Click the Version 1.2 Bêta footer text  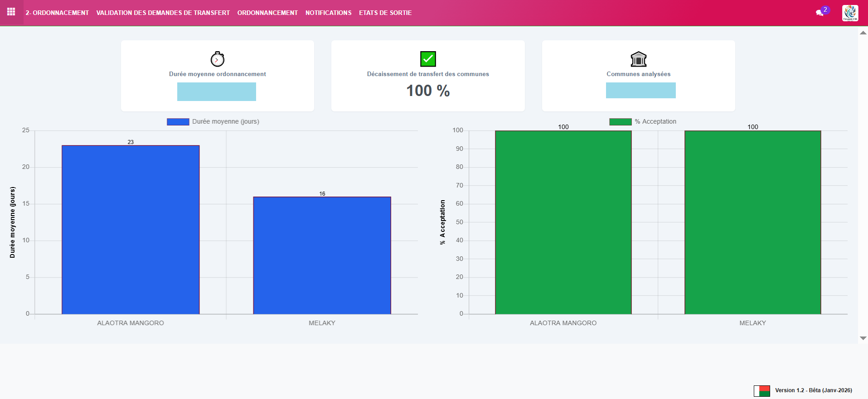pos(813,390)
